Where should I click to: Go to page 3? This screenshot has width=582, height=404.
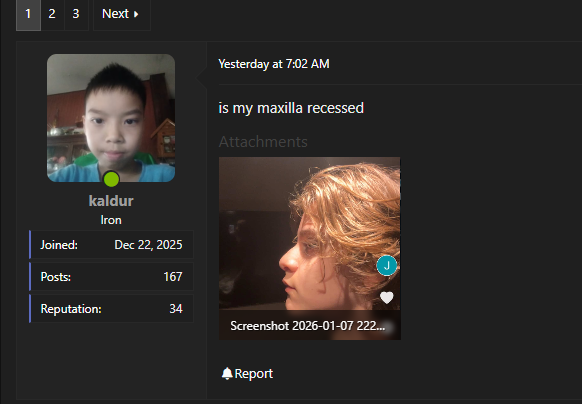(76, 14)
